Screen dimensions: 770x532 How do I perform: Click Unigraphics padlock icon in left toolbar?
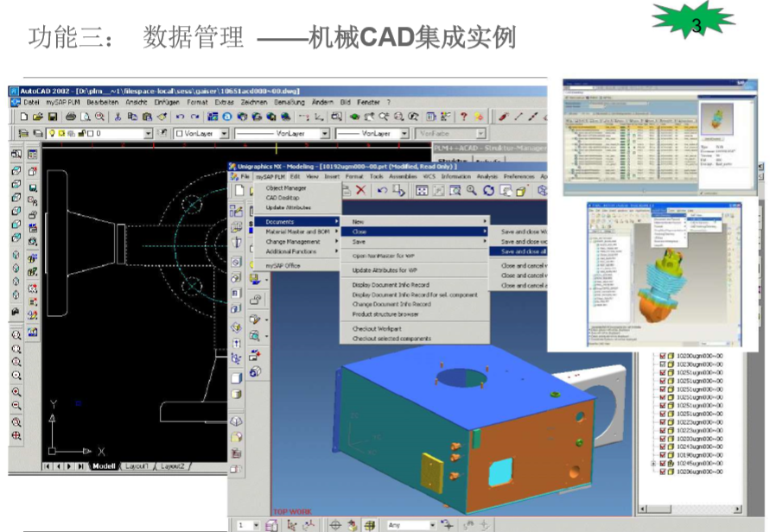[x=255, y=300]
